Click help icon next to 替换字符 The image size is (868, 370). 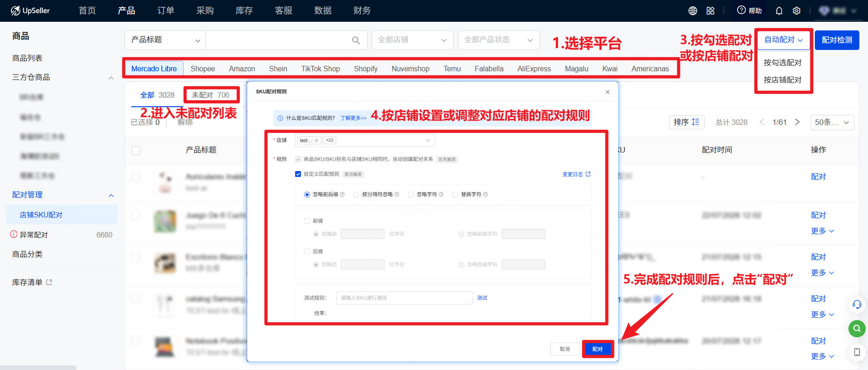[x=485, y=194]
